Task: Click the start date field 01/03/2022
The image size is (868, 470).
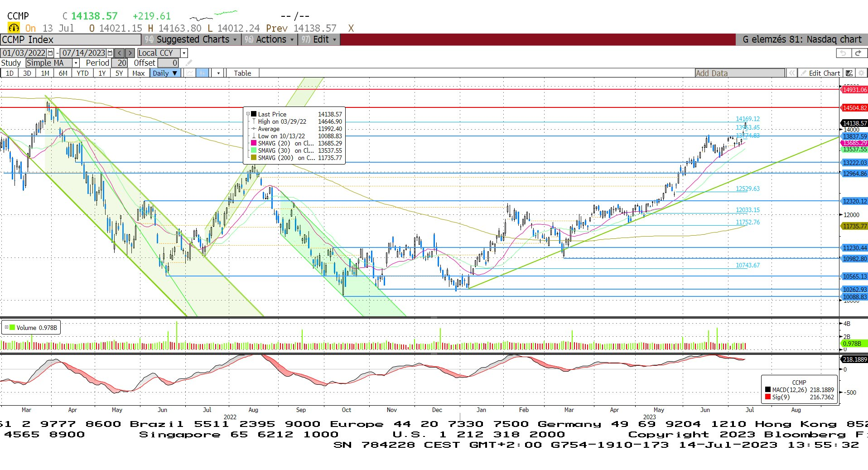Action: [x=24, y=53]
